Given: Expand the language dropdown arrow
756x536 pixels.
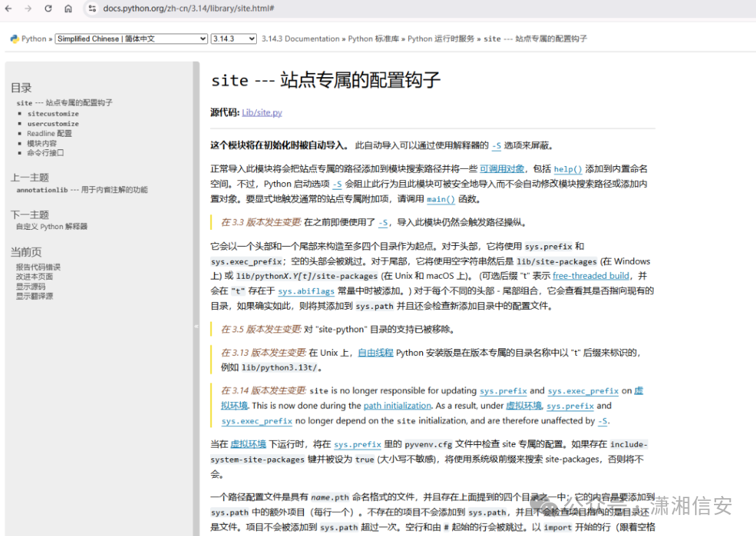Looking at the screenshot, I should [x=204, y=39].
